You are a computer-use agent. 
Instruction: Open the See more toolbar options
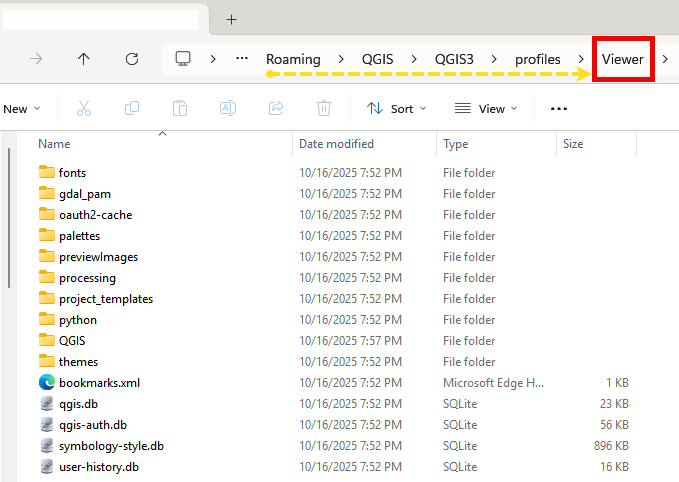559,109
